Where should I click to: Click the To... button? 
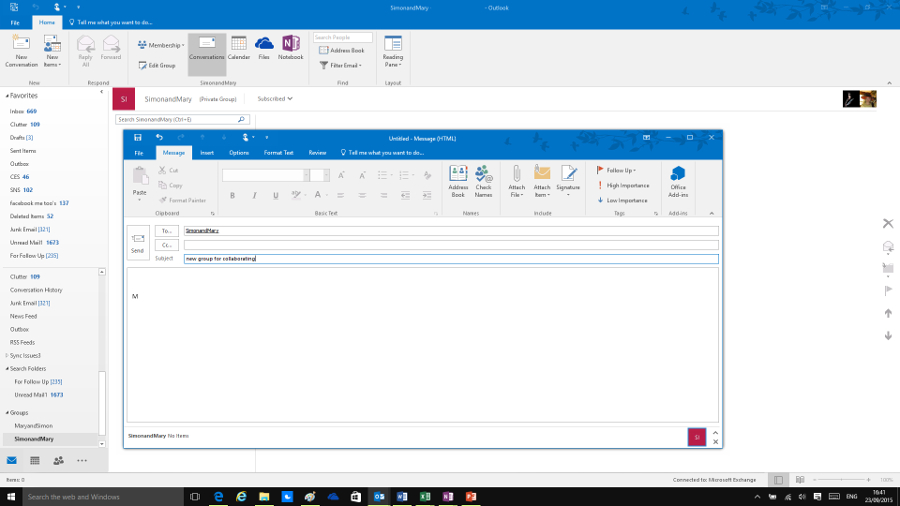click(166, 231)
